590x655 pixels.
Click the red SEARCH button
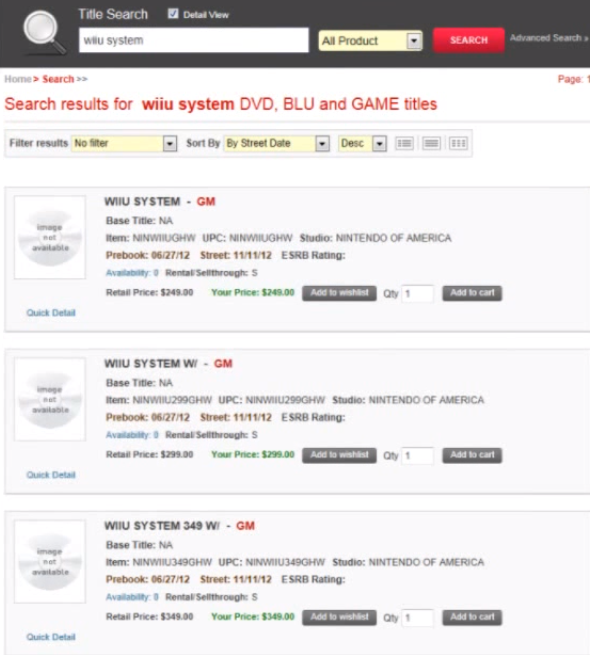pyautogui.click(x=468, y=40)
